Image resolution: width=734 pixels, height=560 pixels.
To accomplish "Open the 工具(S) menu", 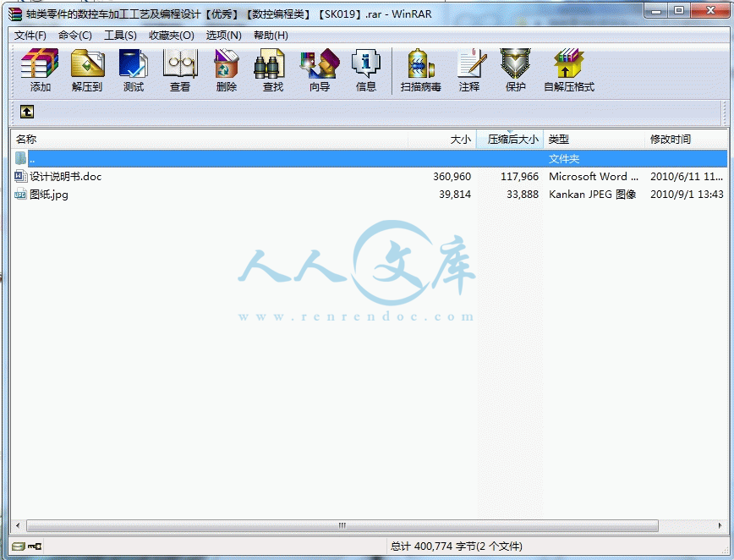I will tap(120, 36).
